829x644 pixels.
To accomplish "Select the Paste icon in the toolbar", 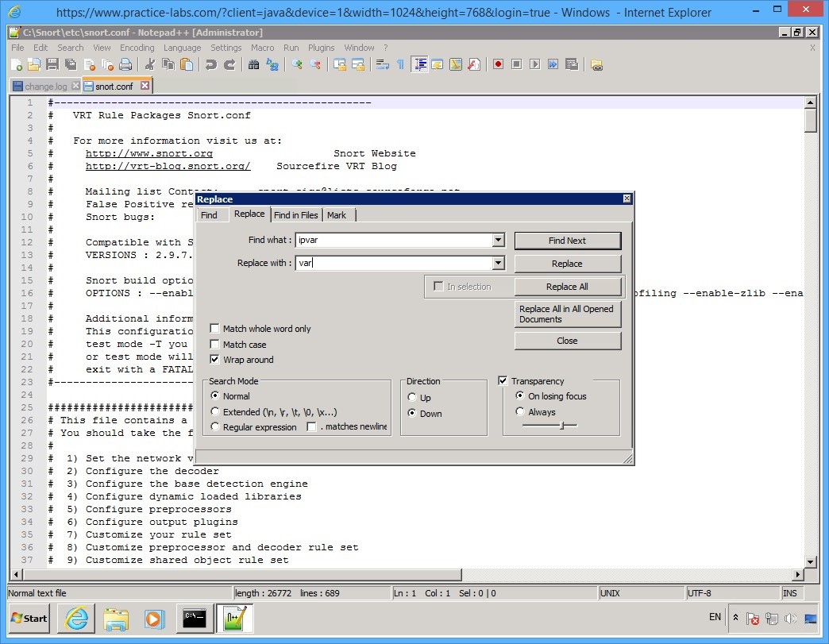I will [x=186, y=64].
